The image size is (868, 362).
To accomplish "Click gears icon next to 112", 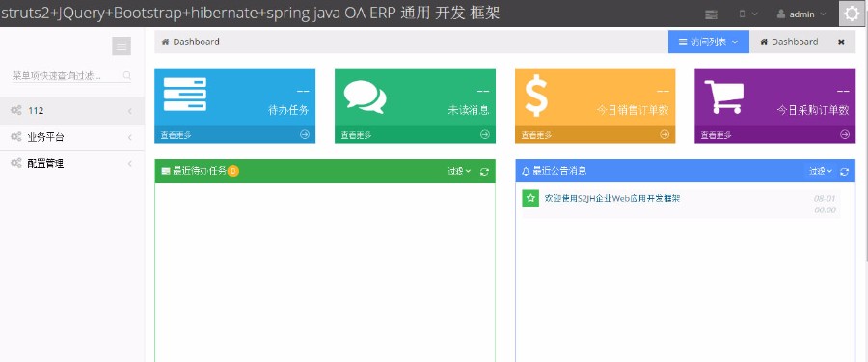I will (x=16, y=110).
